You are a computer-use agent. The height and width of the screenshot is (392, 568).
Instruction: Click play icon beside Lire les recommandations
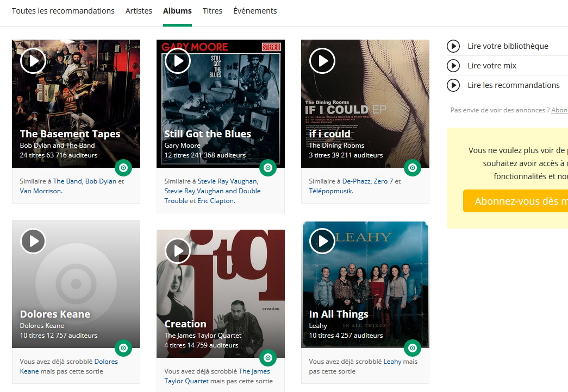[453, 85]
